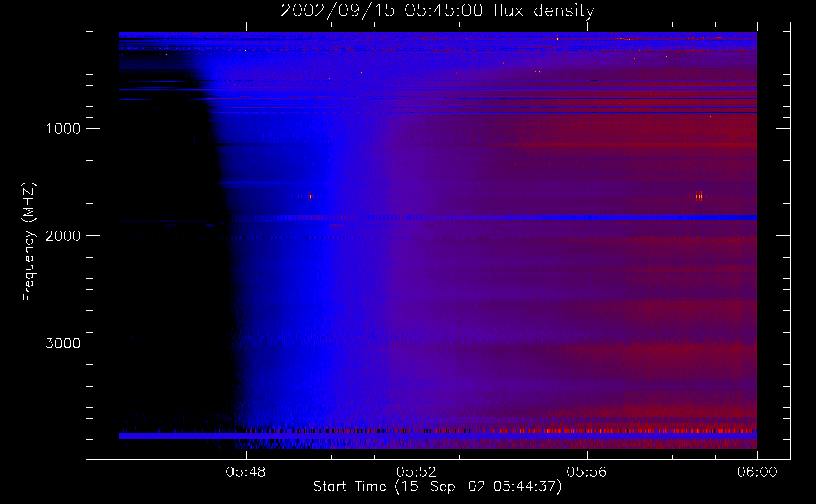Viewport: 816px width, 504px height.
Task: Click the 'Start Time (15-Sep-02 05:44:37)' label
Action: [x=437, y=487]
